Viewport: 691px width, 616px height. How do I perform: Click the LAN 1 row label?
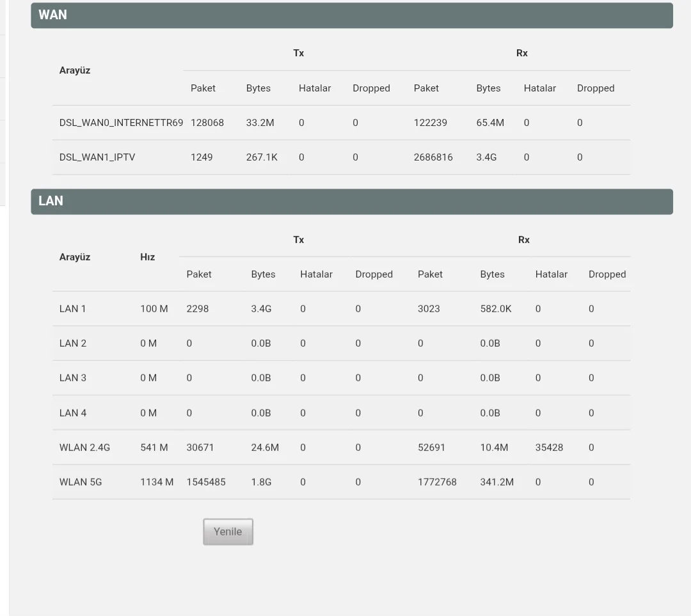pyautogui.click(x=73, y=309)
